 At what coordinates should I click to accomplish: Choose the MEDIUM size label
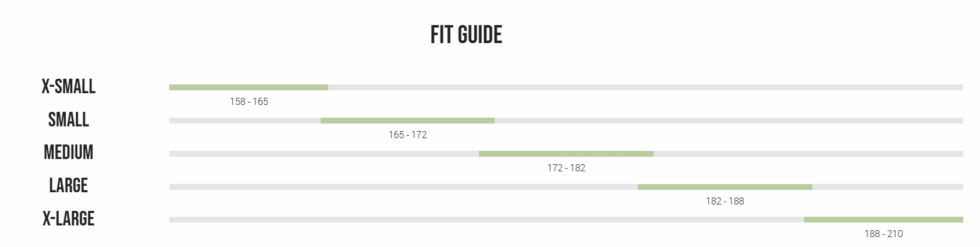coord(69,153)
